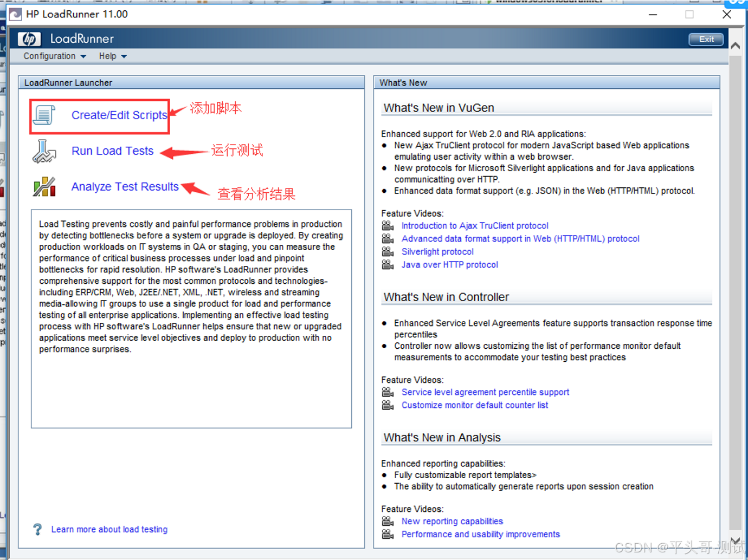This screenshot has width=748, height=560.
Task: Click the video icon beside New reporting capabilities
Action: [x=388, y=521]
